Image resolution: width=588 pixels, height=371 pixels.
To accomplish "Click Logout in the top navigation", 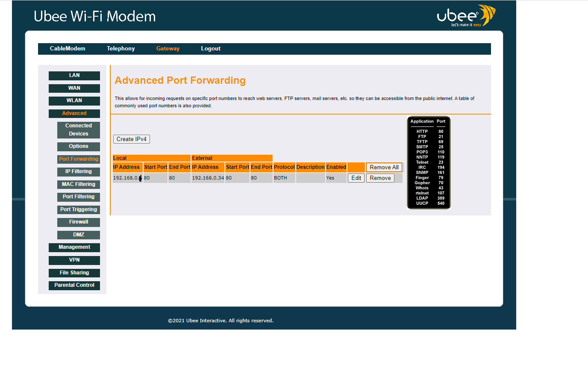I will coord(211,49).
